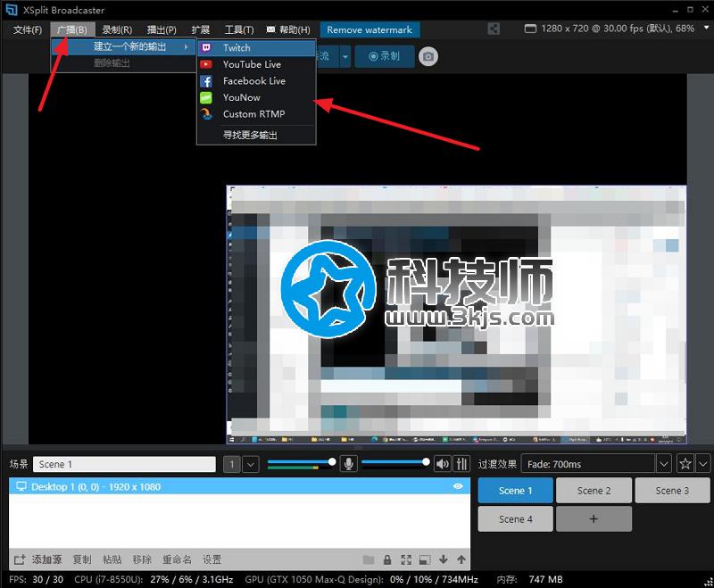
Task: Open the 录制(R) menu
Action: (117, 30)
